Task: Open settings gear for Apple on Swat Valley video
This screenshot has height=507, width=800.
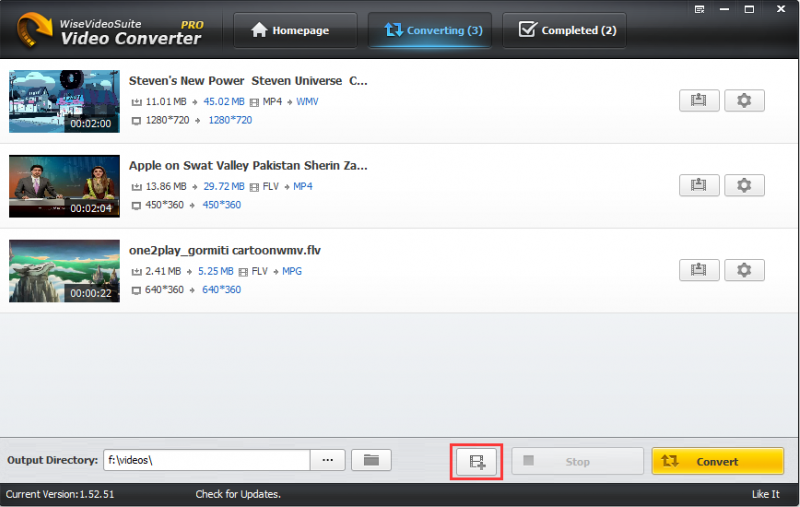Action: click(x=744, y=185)
